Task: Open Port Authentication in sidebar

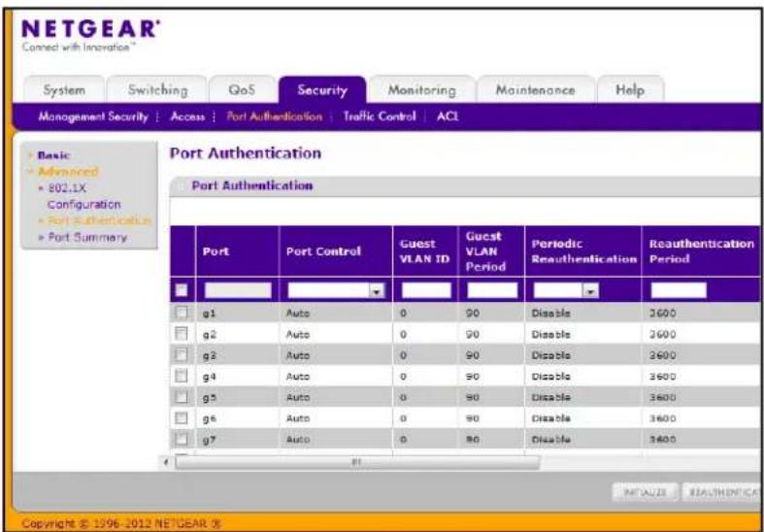Action: point(99,220)
